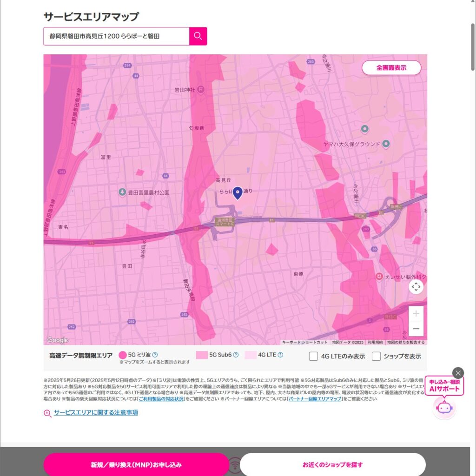Click the 5G Sub6 legend color swatch
The width and height of the screenshot is (476, 476).
(x=202, y=355)
